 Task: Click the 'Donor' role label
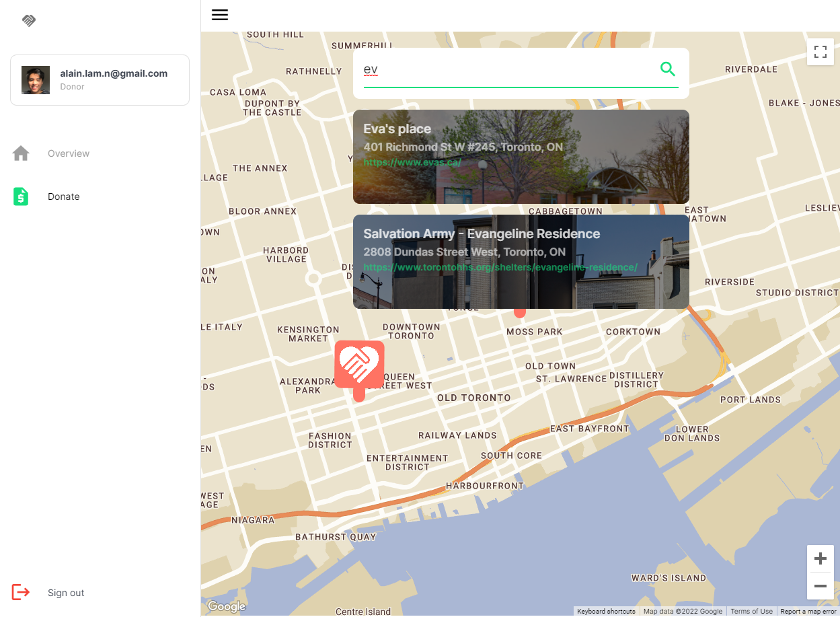(72, 87)
